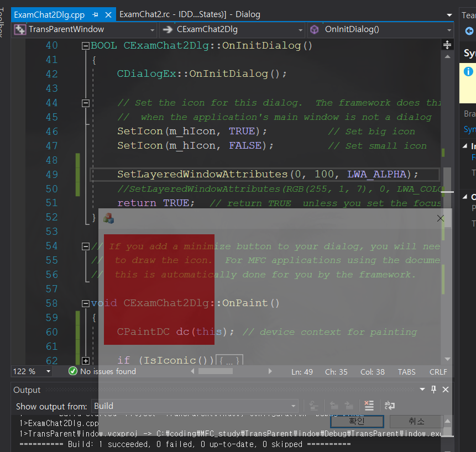Clear all text in the Output window
476x452 pixels.
[369, 406]
